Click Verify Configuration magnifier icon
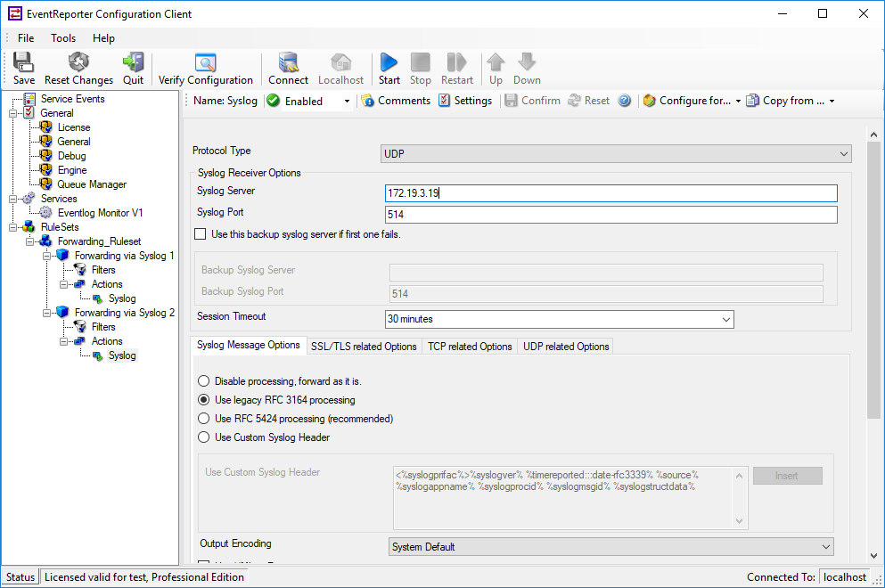Viewport: 885px width, 588px height. click(206, 62)
